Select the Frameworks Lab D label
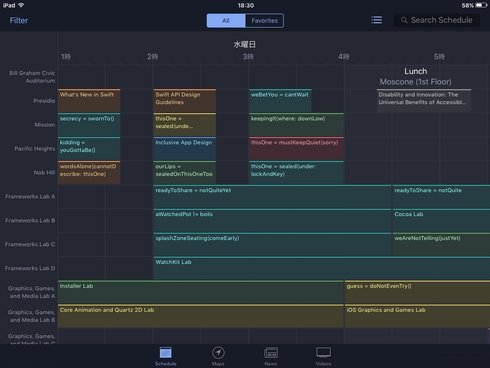490x368 pixels. (30, 268)
